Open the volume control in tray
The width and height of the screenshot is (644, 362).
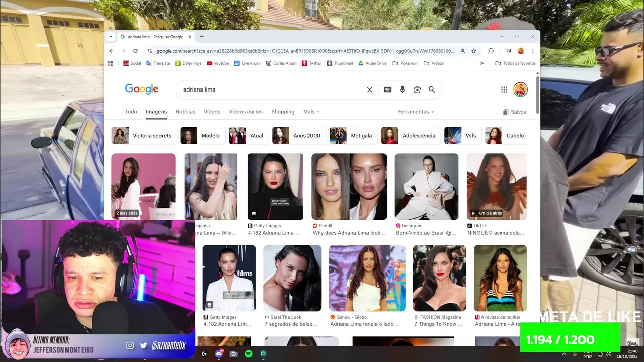point(609,354)
